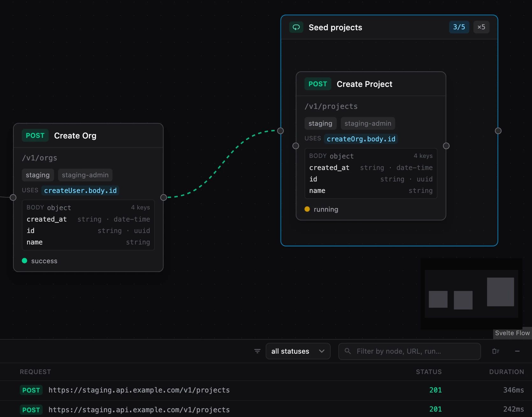Click the created_at row in Create Project body

pos(371,168)
